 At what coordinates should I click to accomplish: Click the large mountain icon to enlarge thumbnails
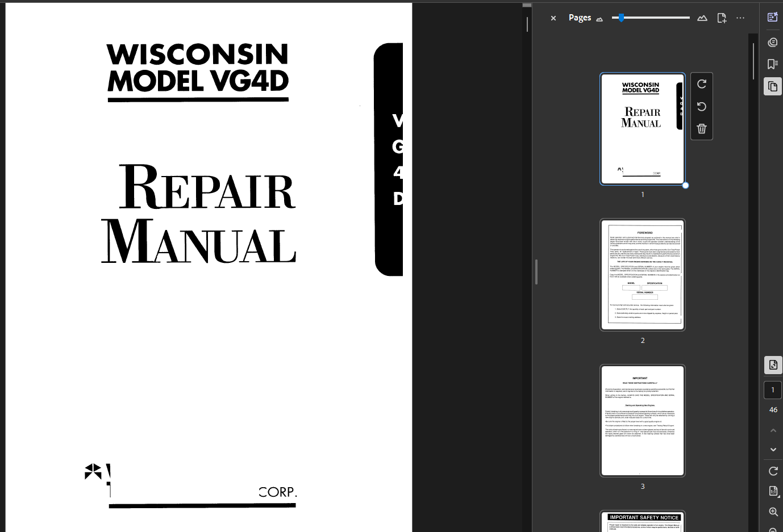click(x=702, y=18)
